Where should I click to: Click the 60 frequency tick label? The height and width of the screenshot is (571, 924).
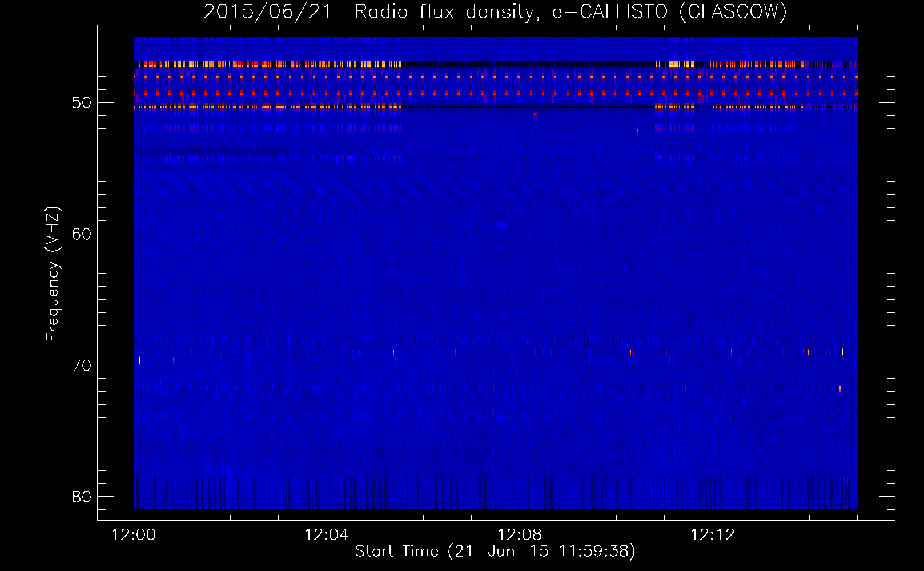tap(82, 234)
